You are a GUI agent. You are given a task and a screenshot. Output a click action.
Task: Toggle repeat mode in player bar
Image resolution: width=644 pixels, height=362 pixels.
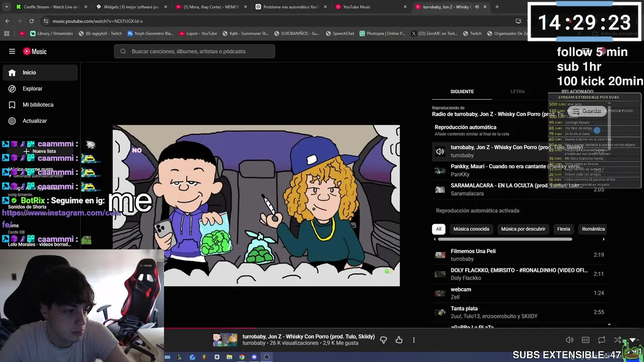pyautogui.click(x=602, y=340)
